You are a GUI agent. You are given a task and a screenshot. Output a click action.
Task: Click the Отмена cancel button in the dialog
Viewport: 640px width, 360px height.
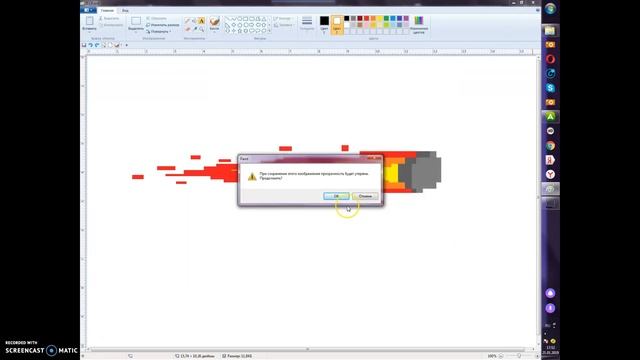pyautogui.click(x=365, y=196)
